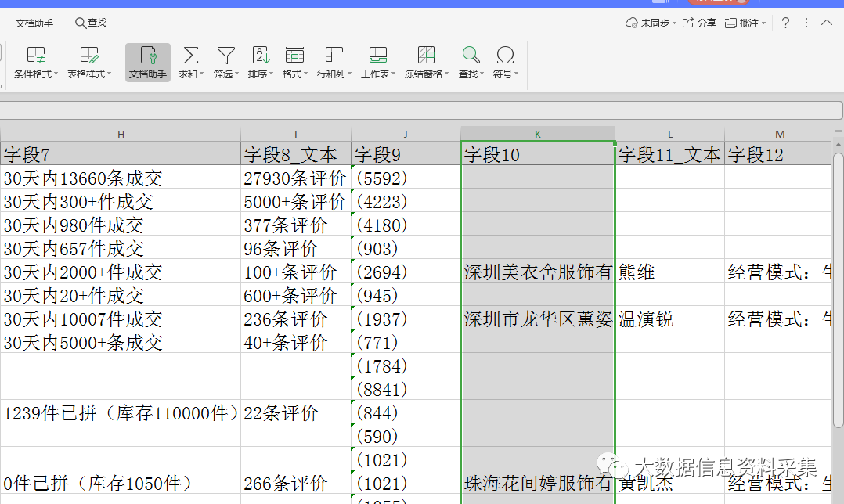Open the 文档助手 tab in the top bar
This screenshot has width=844, height=504.
tap(34, 23)
